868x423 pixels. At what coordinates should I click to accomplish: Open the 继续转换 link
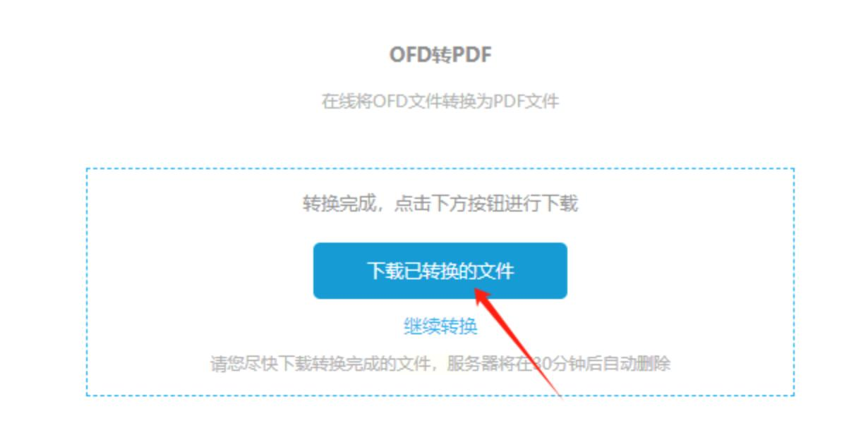click(440, 326)
